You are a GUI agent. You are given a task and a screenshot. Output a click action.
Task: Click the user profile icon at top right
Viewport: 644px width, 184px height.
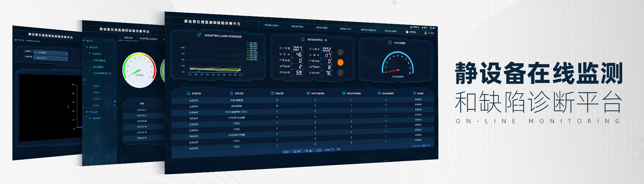click(x=425, y=33)
